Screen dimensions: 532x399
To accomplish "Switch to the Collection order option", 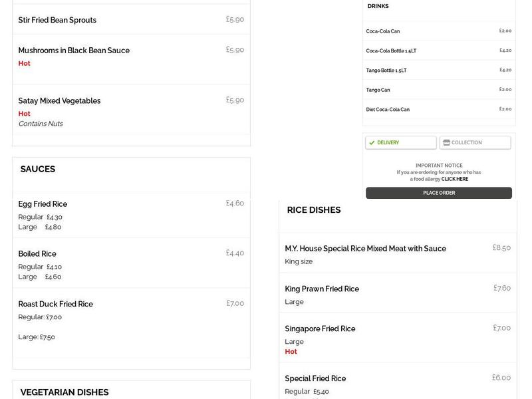I will (475, 143).
